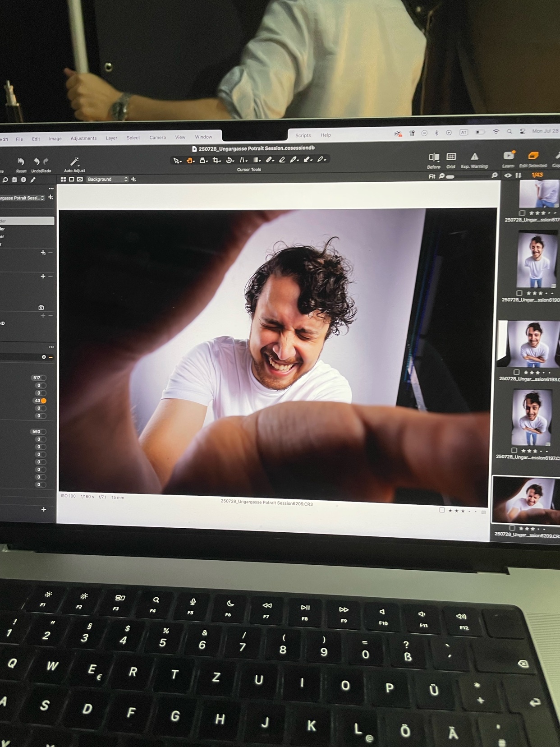Select the orange Pan hand cursor tool
The height and width of the screenshot is (747, 560).
point(190,161)
